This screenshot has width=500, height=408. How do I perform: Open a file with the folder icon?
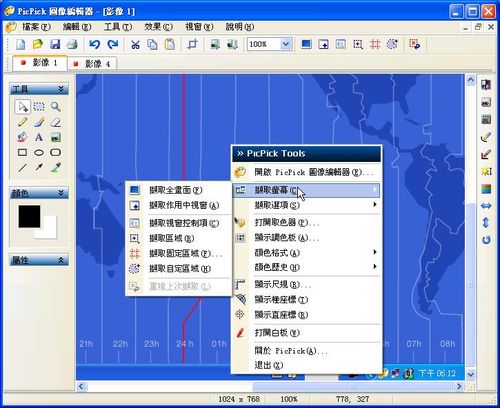click(x=38, y=44)
